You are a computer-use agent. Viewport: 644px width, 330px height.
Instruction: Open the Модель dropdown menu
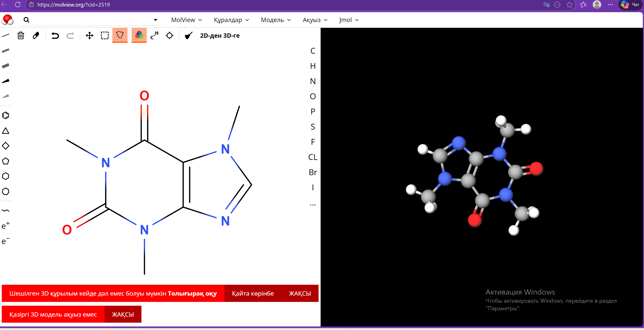(x=276, y=20)
